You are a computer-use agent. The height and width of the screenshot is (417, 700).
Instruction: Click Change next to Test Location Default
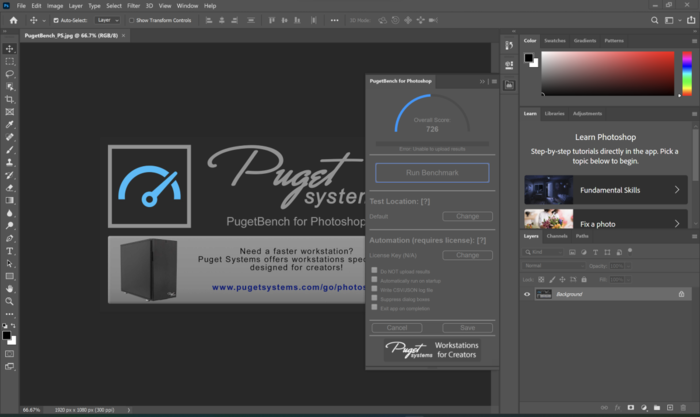tap(467, 216)
